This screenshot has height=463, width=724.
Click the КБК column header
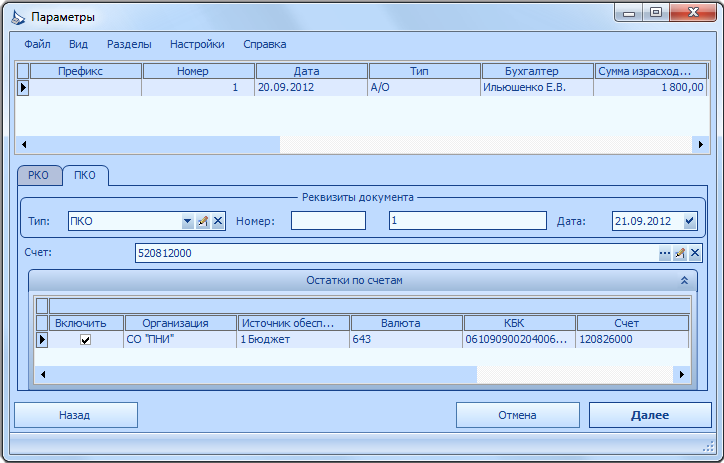pyautogui.click(x=519, y=323)
